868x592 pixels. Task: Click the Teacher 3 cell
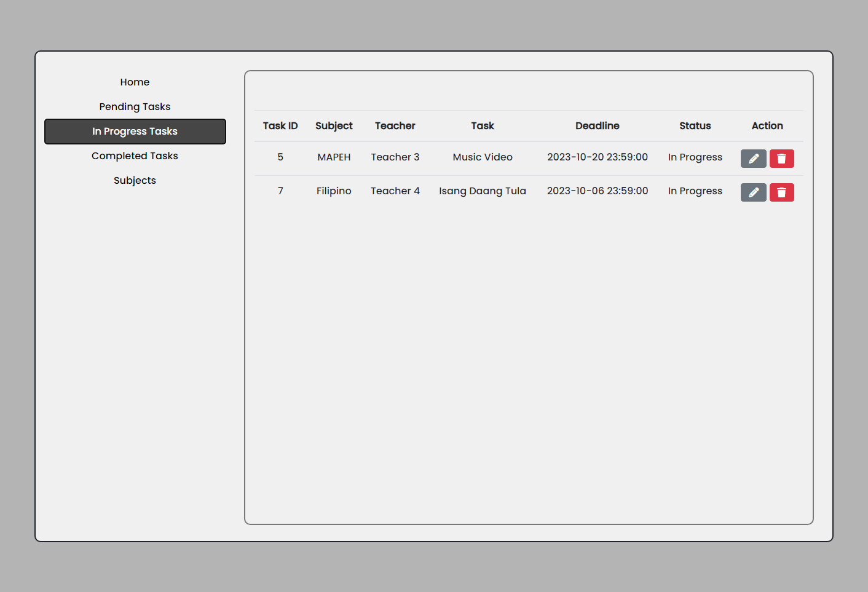(395, 157)
